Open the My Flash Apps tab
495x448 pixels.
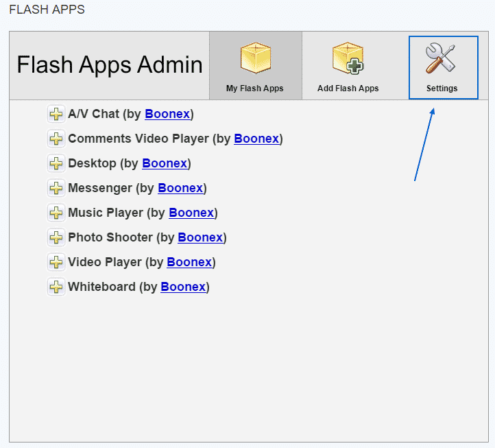coord(256,65)
